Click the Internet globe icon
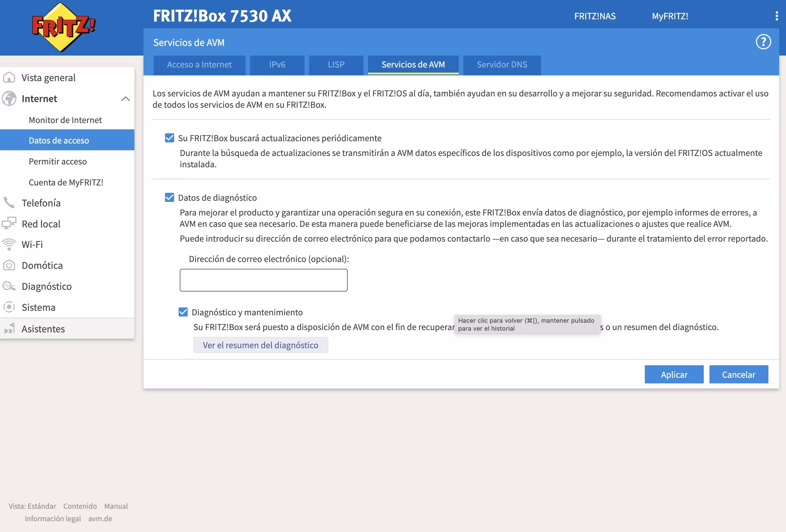The width and height of the screenshot is (786, 532). click(9, 98)
